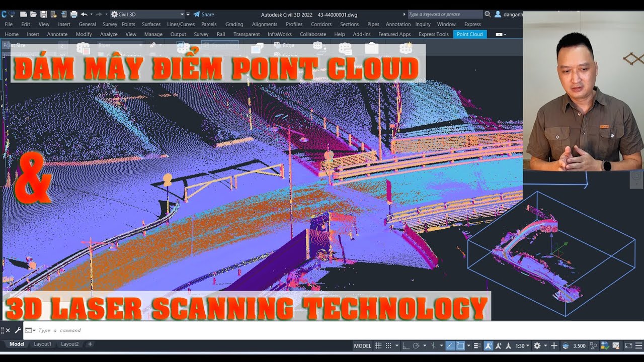This screenshot has width=644, height=362.
Task: Switch to the Home ribbon tab
Action: (x=12, y=34)
